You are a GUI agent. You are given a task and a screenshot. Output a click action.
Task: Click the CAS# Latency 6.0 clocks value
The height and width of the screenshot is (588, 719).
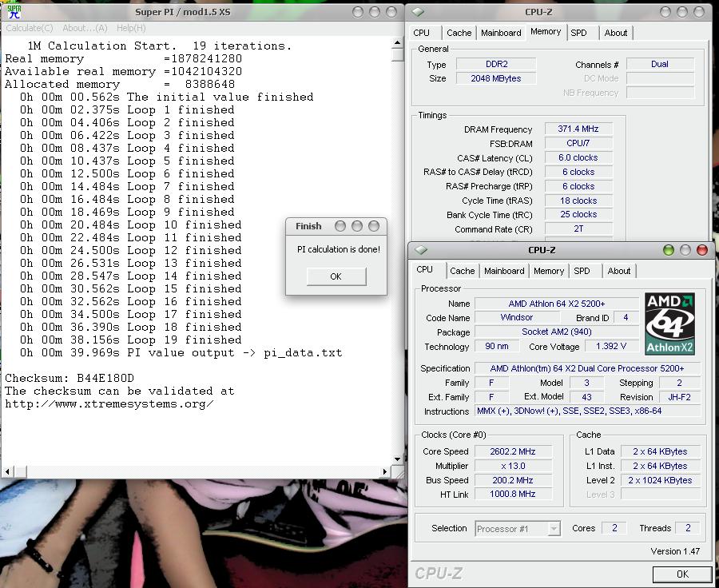tap(578, 157)
